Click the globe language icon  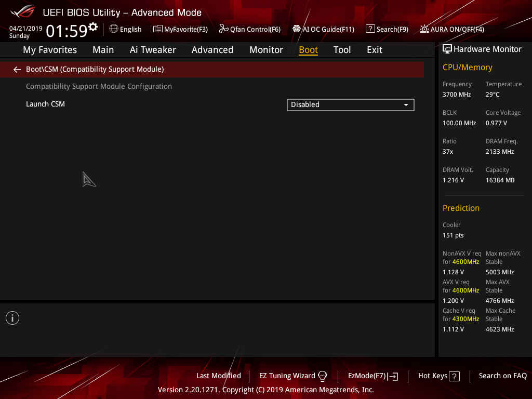pyautogui.click(x=114, y=29)
